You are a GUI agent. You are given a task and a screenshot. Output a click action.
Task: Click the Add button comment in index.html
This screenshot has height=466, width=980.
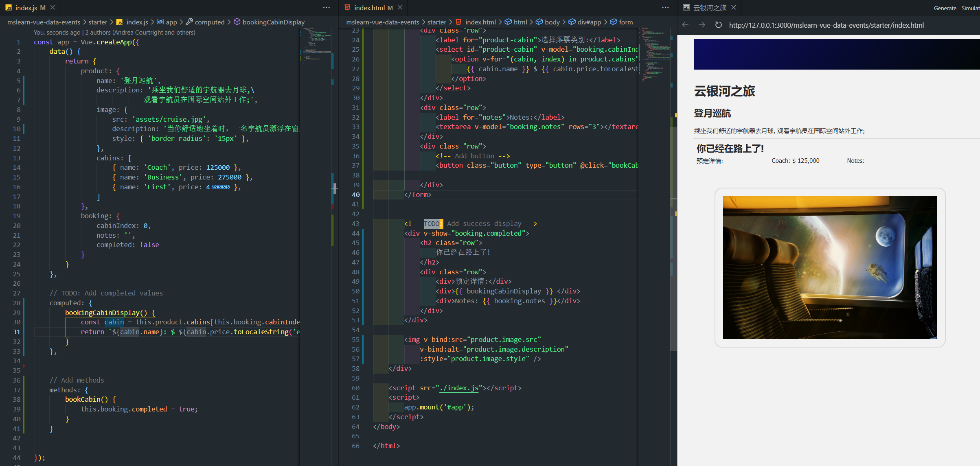[x=472, y=156]
